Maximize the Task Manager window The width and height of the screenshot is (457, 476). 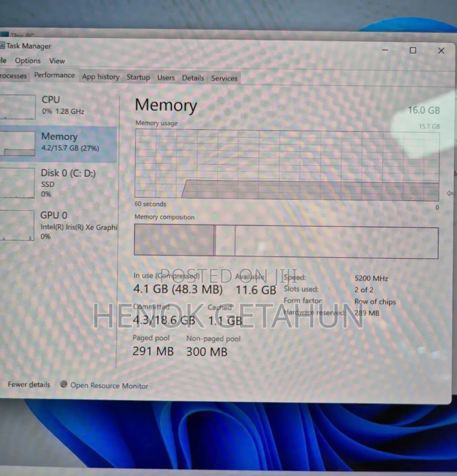pos(413,50)
